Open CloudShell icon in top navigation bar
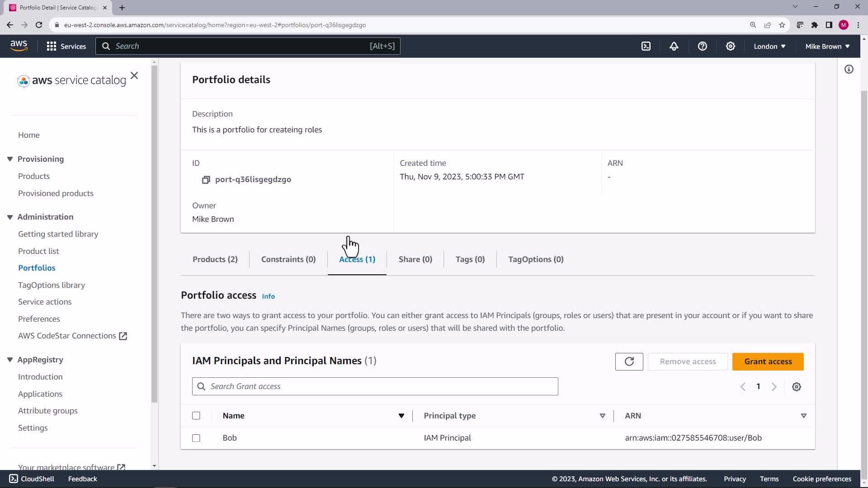This screenshot has height=488, width=868. tap(646, 46)
